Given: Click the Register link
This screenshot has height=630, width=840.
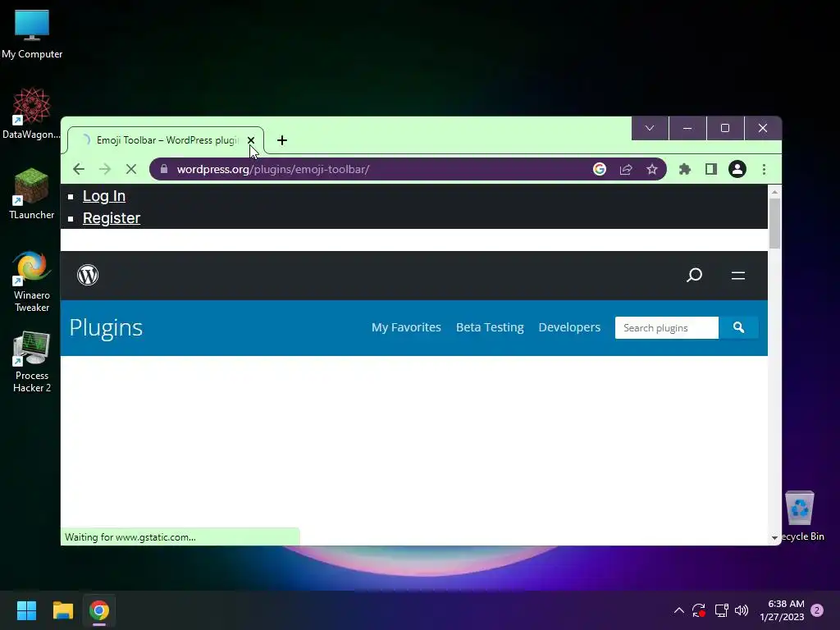Looking at the screenshot, I should pos(112,218).
